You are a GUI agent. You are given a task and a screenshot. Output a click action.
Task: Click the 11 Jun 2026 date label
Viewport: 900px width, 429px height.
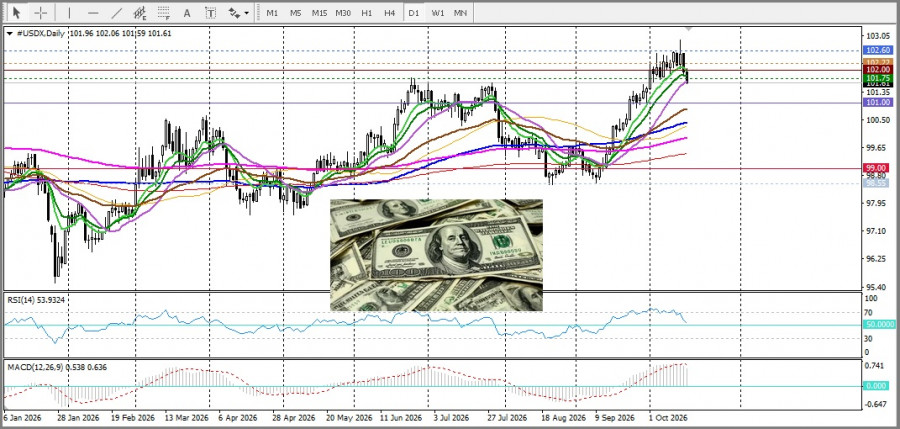pos(401,418)
